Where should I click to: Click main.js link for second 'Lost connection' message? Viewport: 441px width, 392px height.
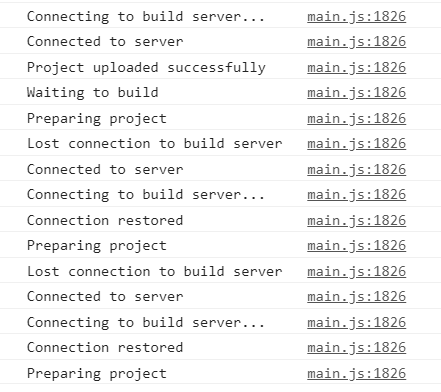click(356, 271)
